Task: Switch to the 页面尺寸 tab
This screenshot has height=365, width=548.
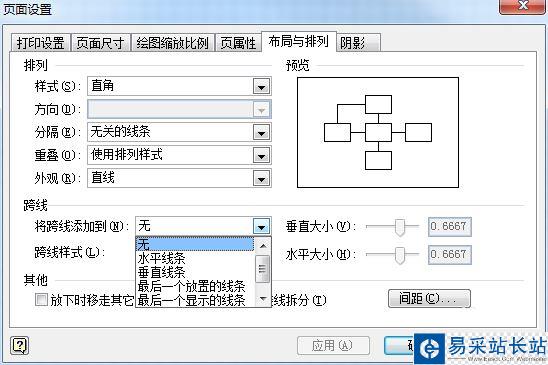Action: [x=101, y=43]
